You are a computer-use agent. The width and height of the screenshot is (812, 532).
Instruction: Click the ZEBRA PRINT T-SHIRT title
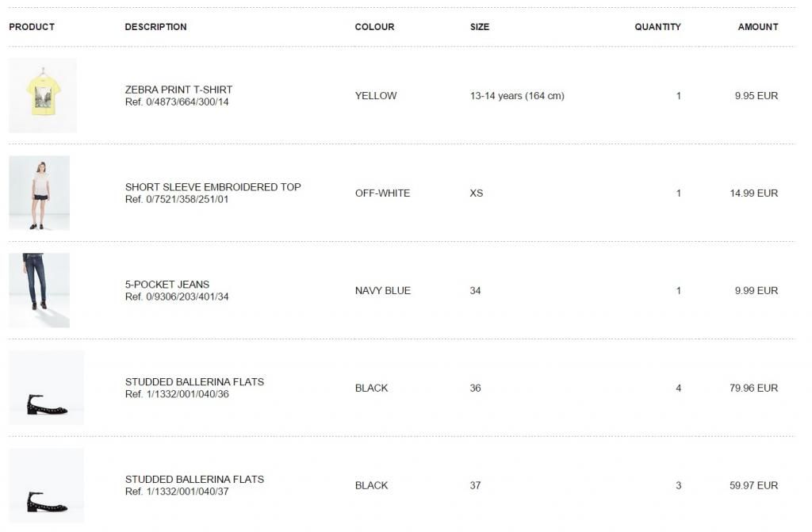(x=178, y=90)
